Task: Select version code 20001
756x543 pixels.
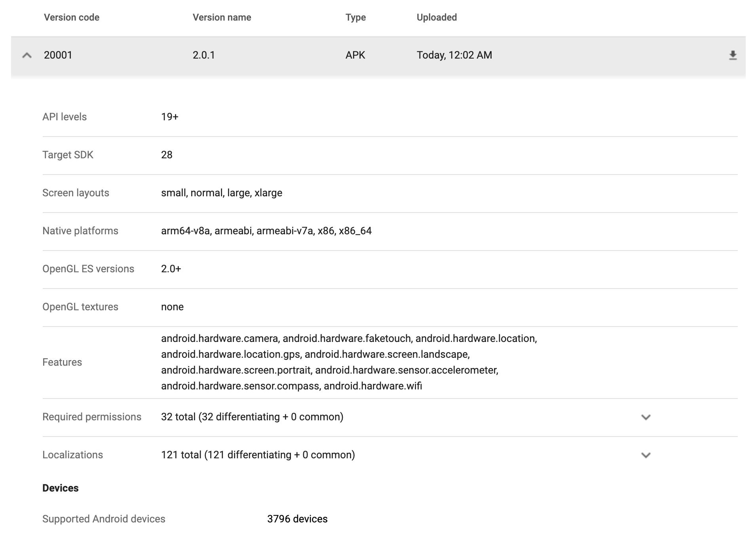Action: [x=58, y=55]
